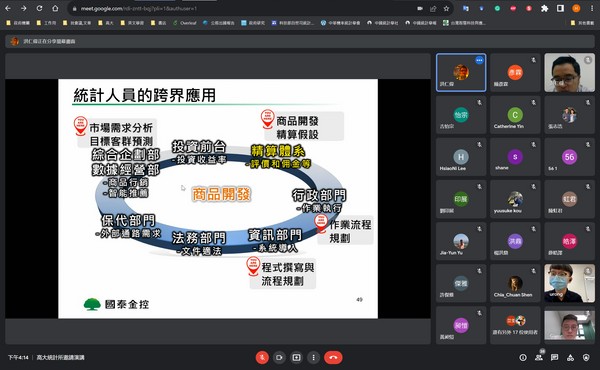Click the meet.google.com address bar
600x370 pixels.
pyautogui.click(x=245, y=8)
